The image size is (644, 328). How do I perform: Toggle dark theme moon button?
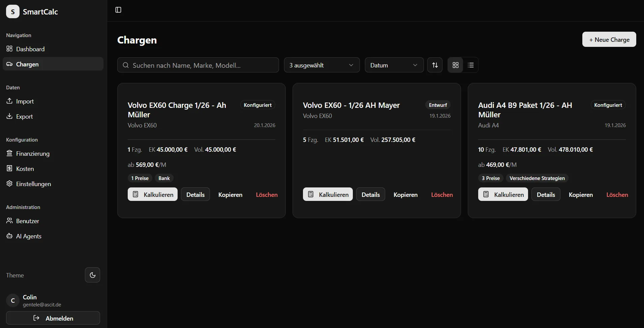click(x=92, y=275)
